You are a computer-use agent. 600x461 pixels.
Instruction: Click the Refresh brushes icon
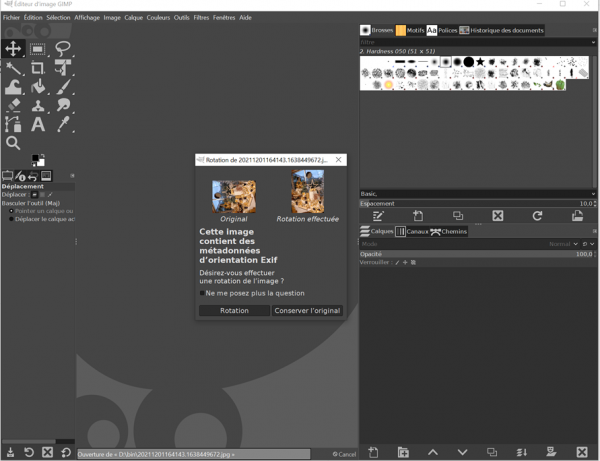pos(538,216)
